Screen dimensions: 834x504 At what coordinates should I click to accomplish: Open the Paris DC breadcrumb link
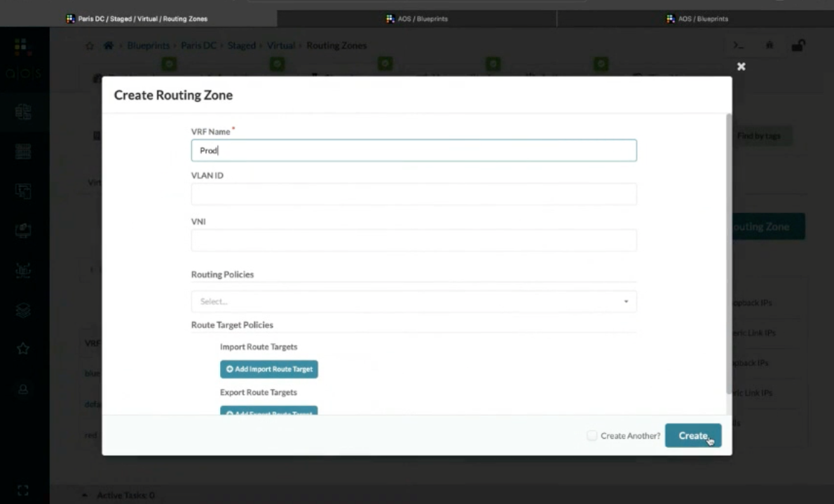click(198, 46)
